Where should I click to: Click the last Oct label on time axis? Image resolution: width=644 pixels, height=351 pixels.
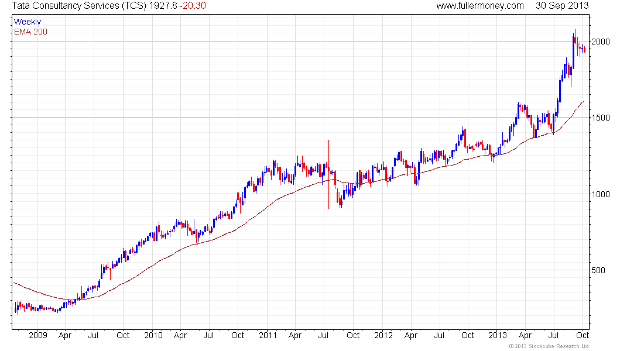tap(583, 335)
